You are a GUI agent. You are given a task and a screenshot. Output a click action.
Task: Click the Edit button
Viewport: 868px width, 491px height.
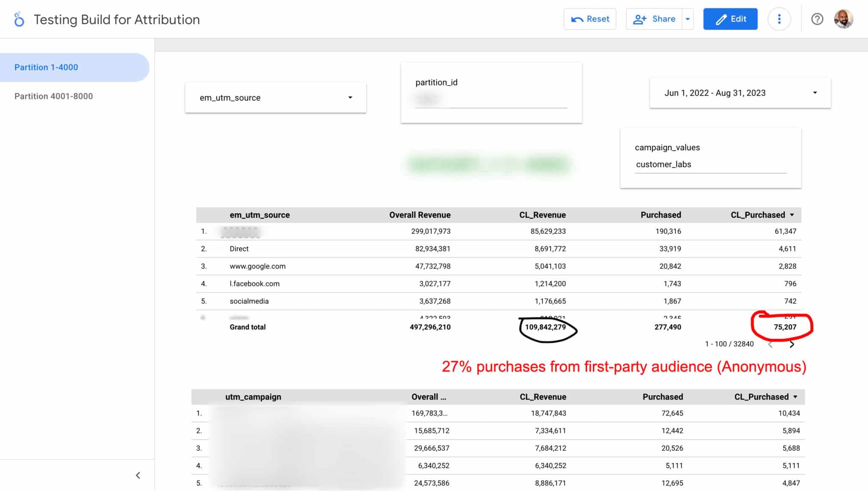coord(730,19)
